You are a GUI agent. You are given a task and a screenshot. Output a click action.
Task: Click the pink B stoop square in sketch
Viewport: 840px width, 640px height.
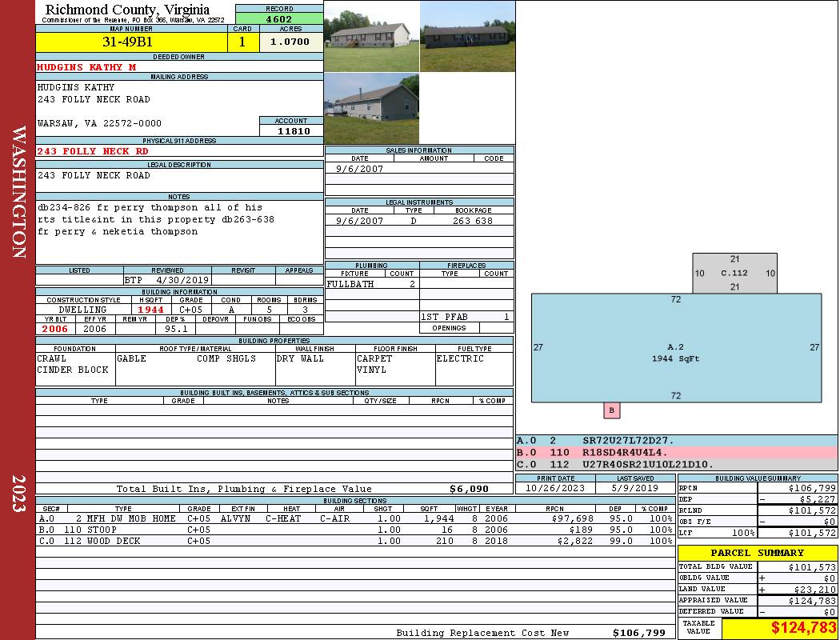click(x=611, y=410)
